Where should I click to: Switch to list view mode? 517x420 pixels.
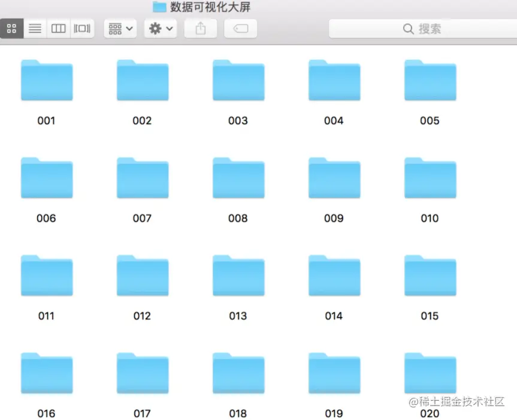(x=35, y=29)
